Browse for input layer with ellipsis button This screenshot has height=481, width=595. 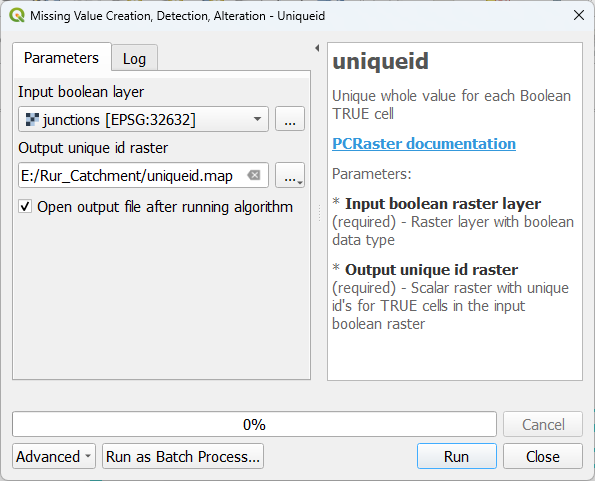tap(290, 119)
